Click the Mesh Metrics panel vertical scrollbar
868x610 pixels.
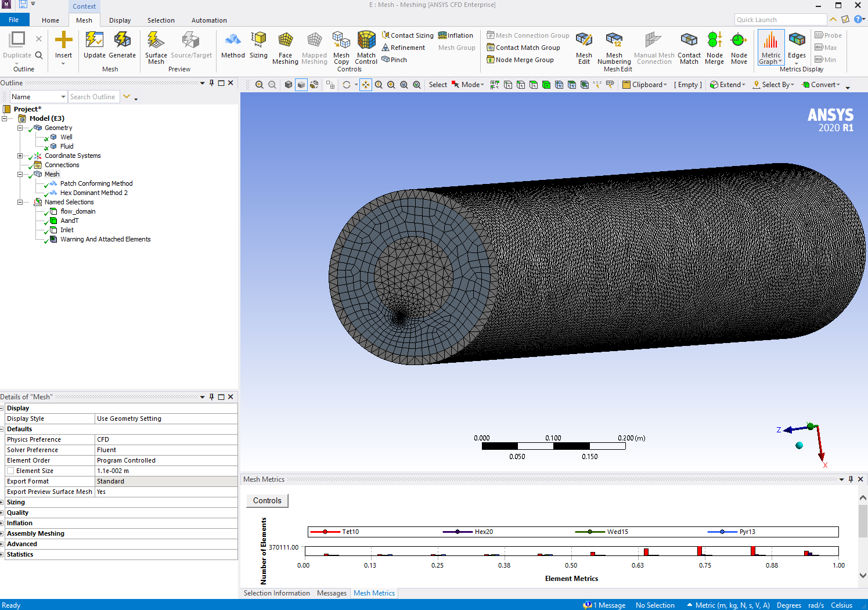[x=863, y=522]
